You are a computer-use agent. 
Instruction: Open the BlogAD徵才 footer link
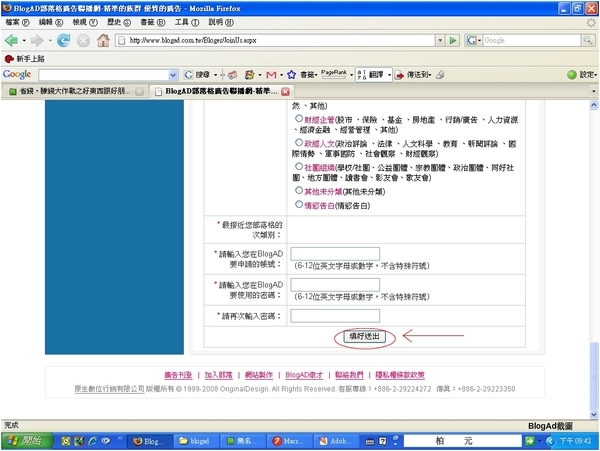304,375
